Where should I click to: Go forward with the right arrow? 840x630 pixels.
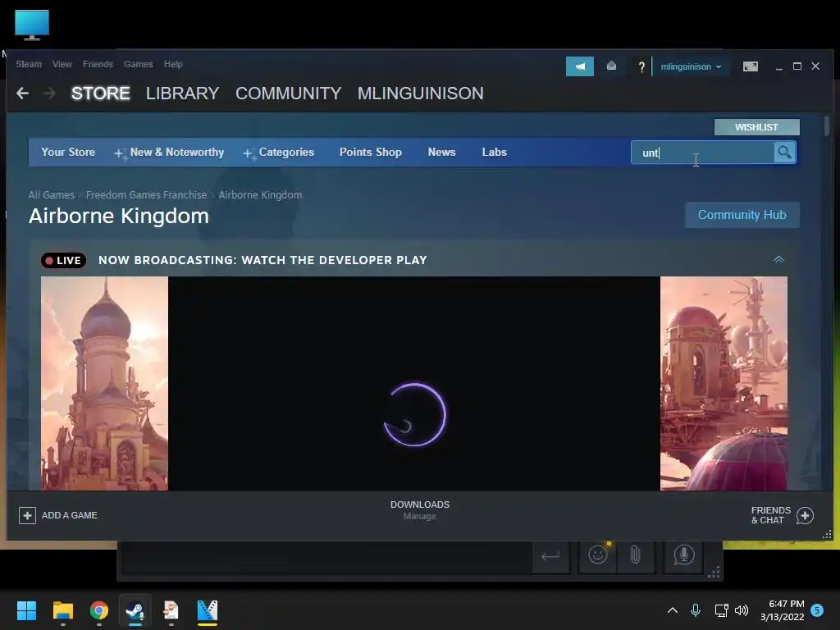[x=49, y=94]
